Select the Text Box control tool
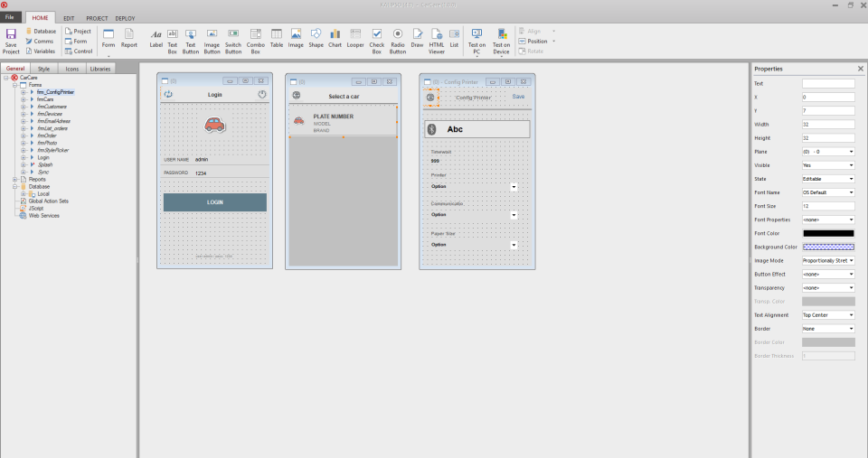Viewport: 868px width, 458px height. [x=172, y=42]
